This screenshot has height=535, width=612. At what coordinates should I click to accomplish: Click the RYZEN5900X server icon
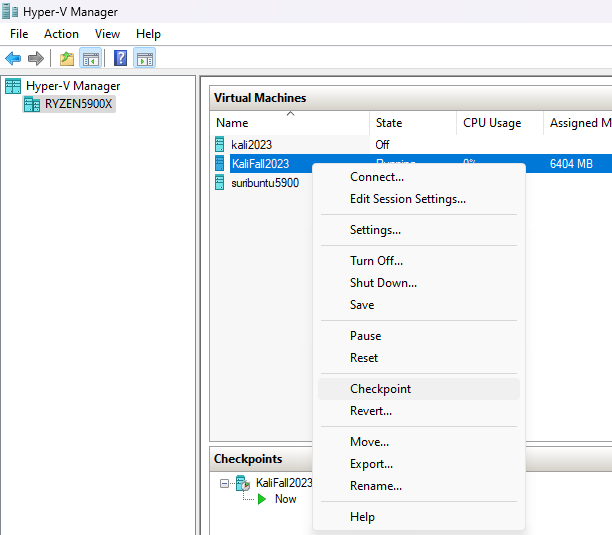32,104
